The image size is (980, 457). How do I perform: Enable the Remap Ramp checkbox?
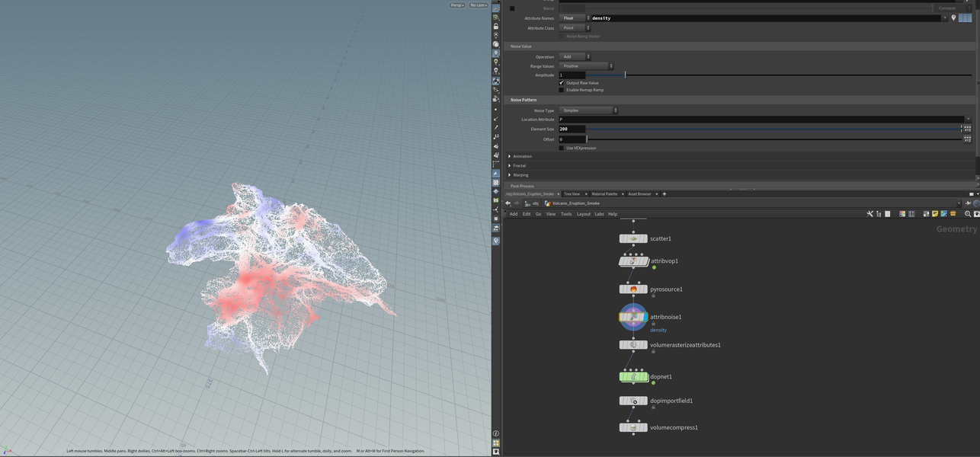(562, 90)
